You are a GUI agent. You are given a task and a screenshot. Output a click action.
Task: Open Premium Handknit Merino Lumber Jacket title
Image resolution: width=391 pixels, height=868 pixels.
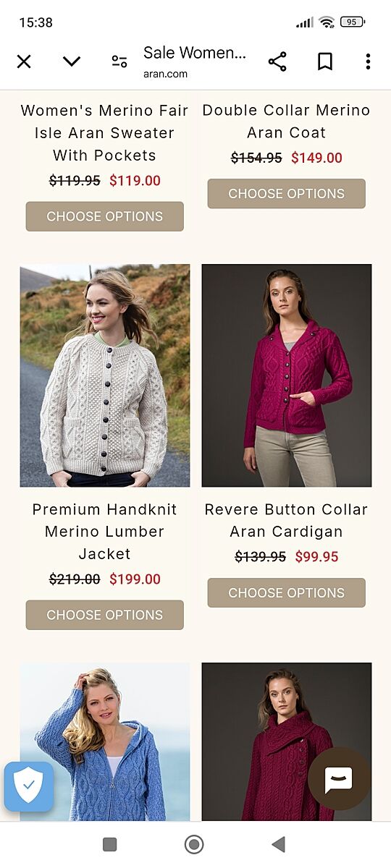pos(105,532)
